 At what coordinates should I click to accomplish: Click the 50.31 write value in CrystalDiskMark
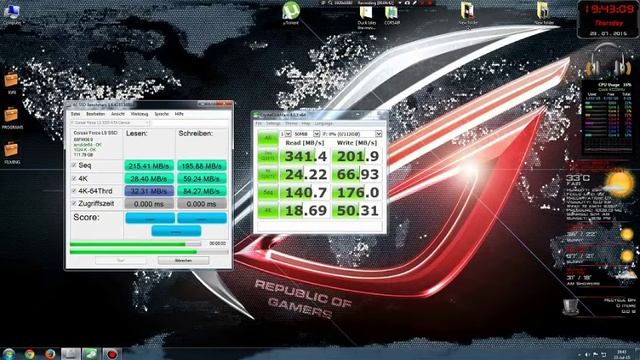coord(357,210)
